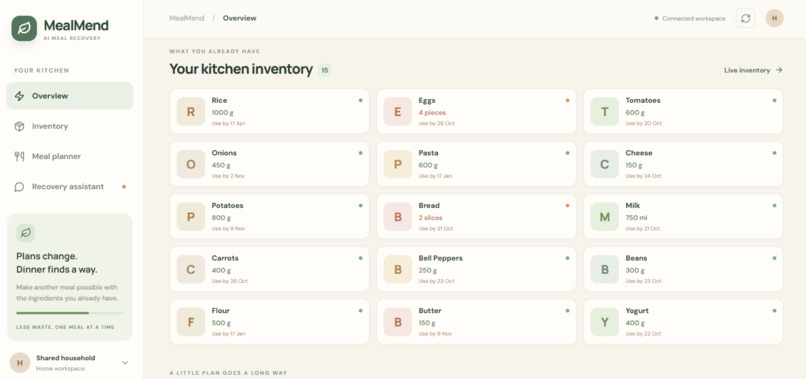Select the Onions item name
The width and height of the screenshot is (806, 379).
click(224, 153)
